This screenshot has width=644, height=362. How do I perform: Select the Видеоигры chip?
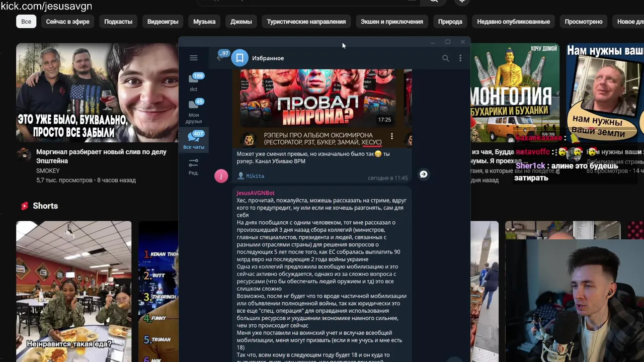click(163, 22)
